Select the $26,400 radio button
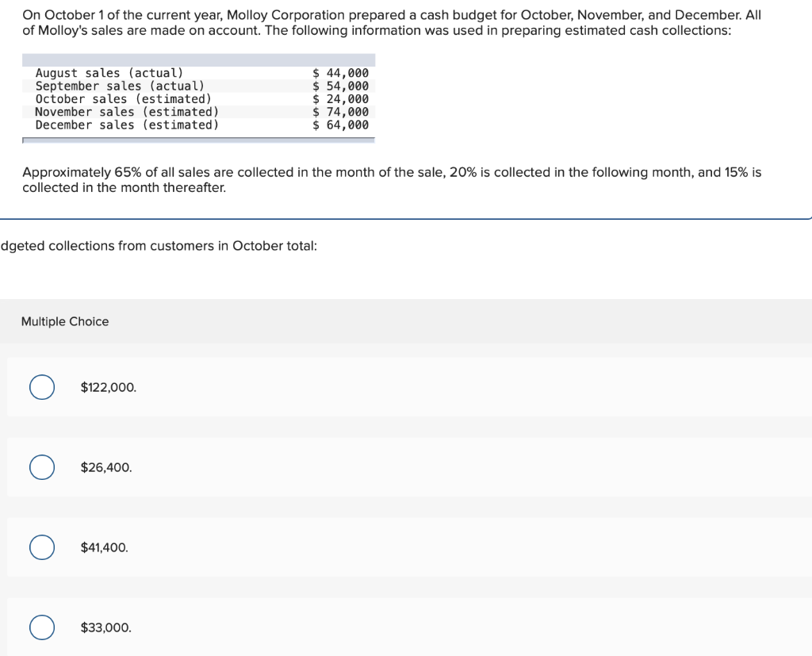Viewport: 812px width, 656px height. (42, 467)
